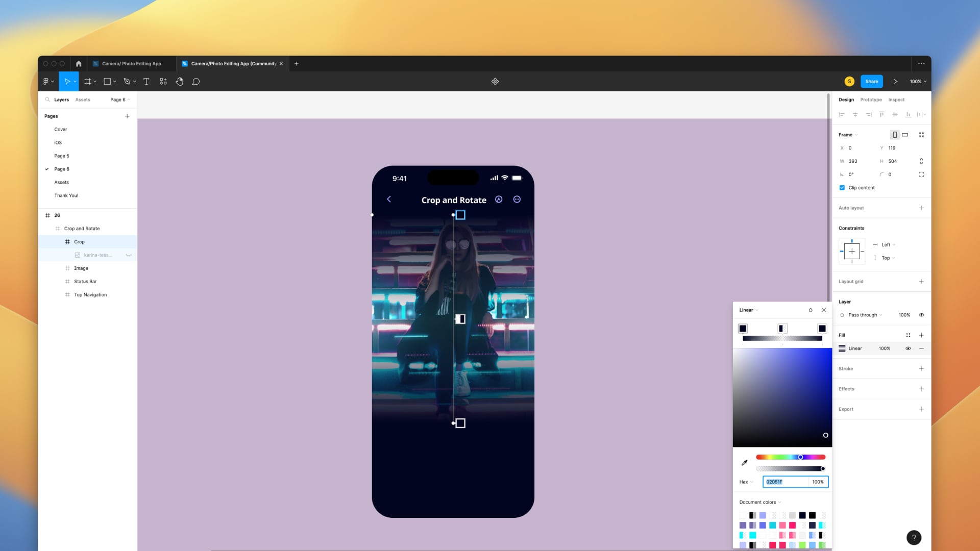Select the Frame tool
The image size is (980, 551).
point(88,81)
